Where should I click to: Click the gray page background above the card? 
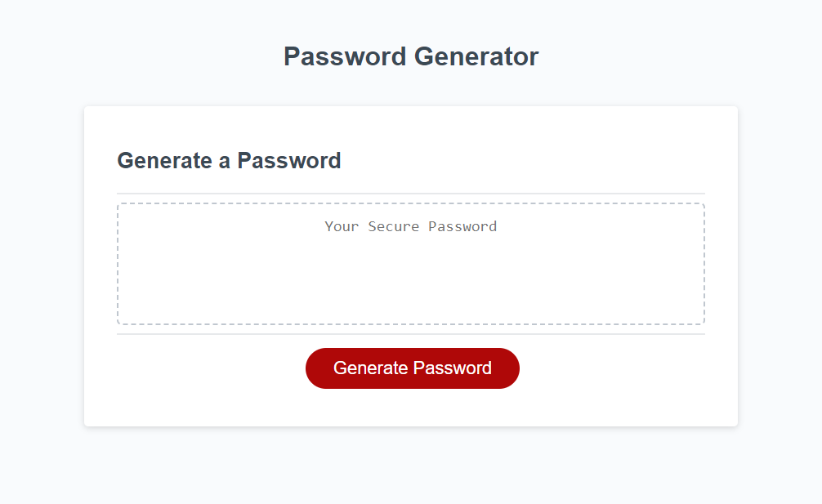(410, 90)
